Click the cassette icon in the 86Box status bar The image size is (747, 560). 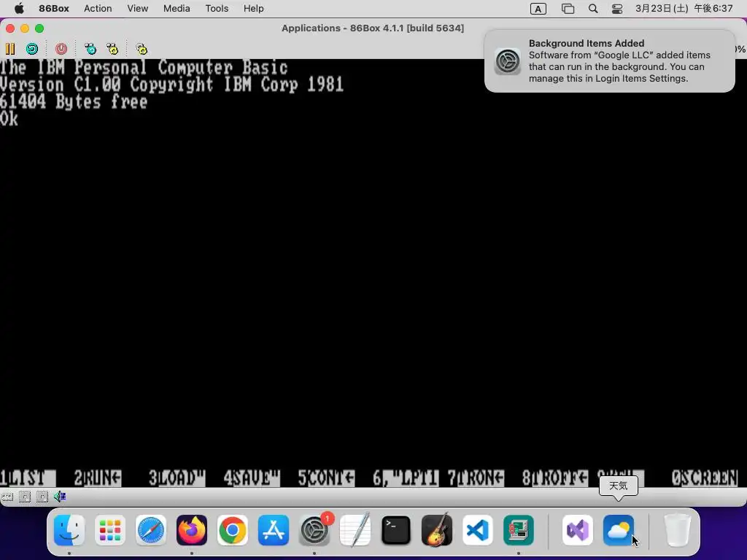(7, 497)
